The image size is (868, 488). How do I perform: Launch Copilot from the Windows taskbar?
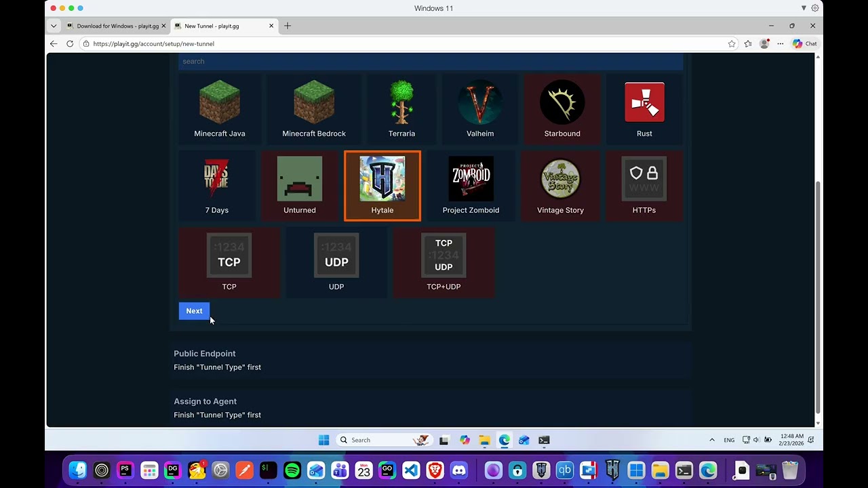coord(465,440)
